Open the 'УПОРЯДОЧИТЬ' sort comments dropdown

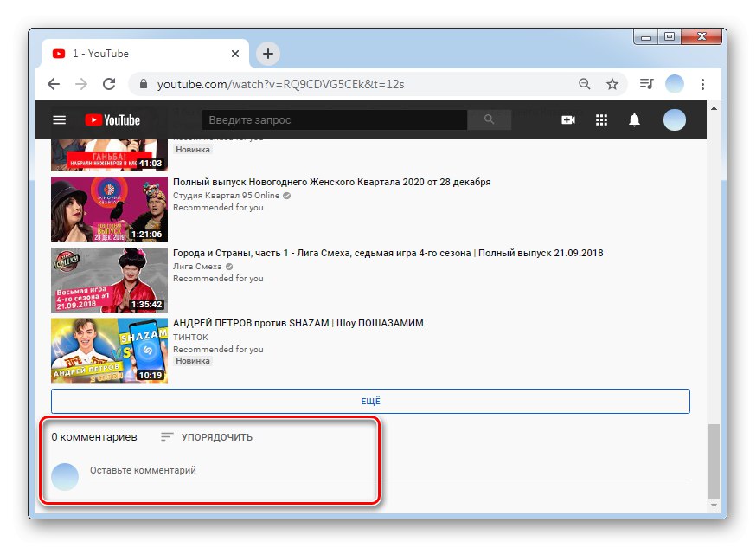point(207,437)
